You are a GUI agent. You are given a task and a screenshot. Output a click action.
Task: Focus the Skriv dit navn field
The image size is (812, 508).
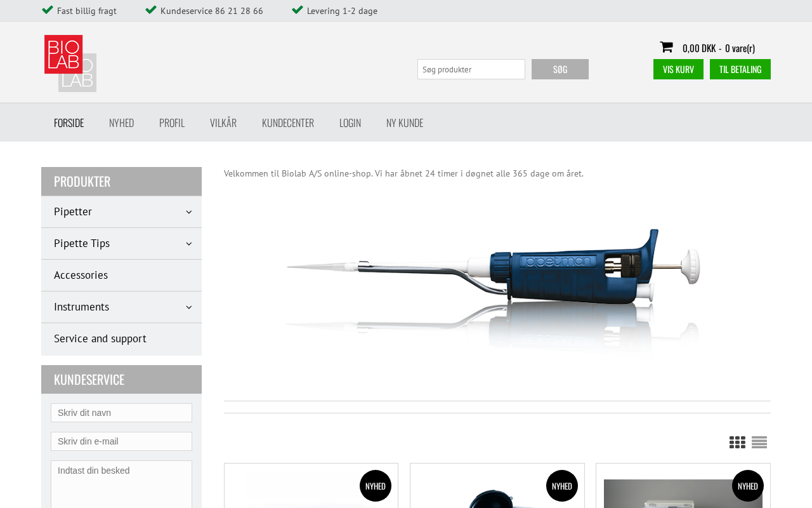click(121, 413)
